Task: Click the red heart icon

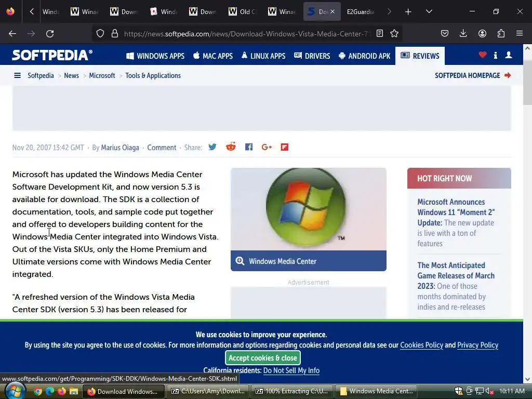Action: (483, 55)
